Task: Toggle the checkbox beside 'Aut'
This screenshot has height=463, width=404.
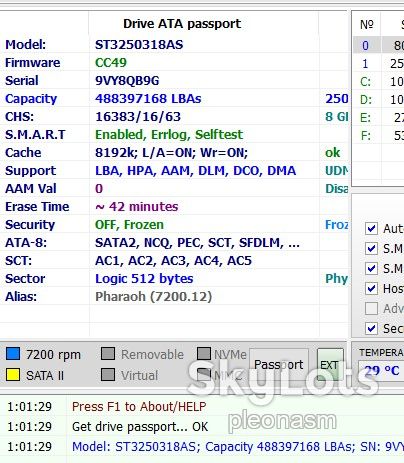Action: 371,229
